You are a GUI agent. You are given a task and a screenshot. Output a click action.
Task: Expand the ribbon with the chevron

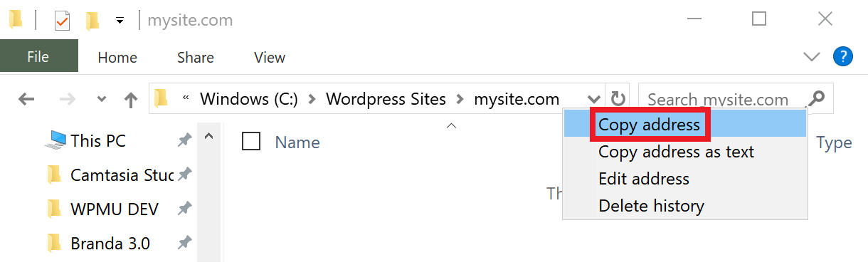click(x=811, y=57)
